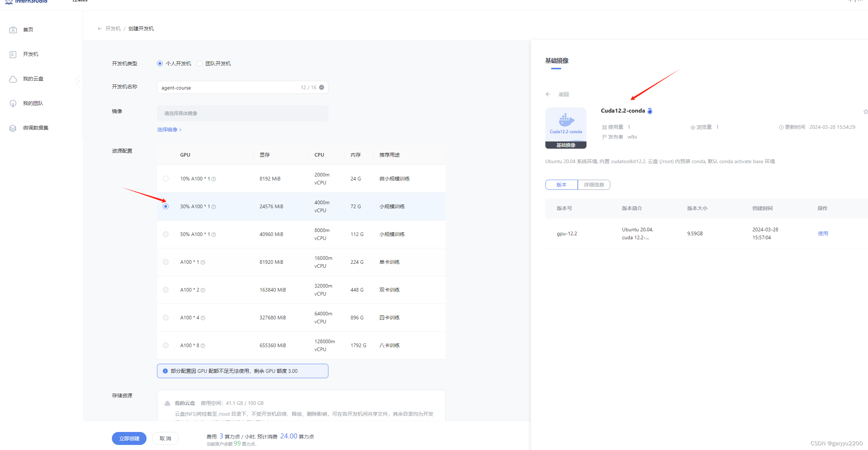The image size is (868, 450).
Task: Select the 10% A100 * 1 configuration
Action: tap(166, 179)
